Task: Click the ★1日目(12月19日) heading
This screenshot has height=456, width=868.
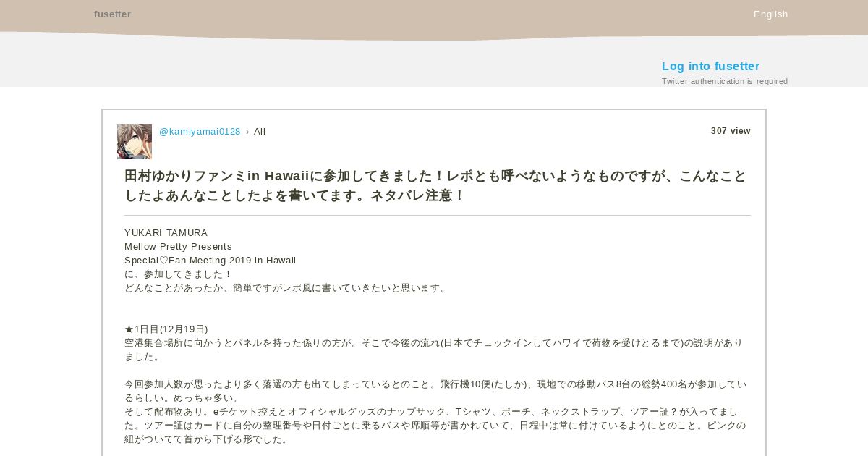Action: click(166, 329)
